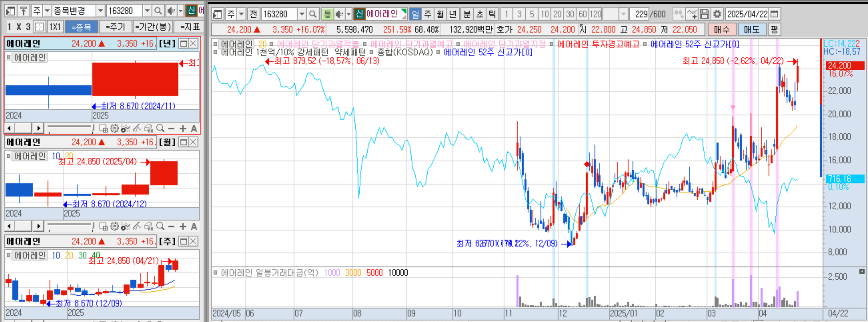Switch main chart to 일 daily period
This screenshot has height=322, width=868.
tap(415, 14)
